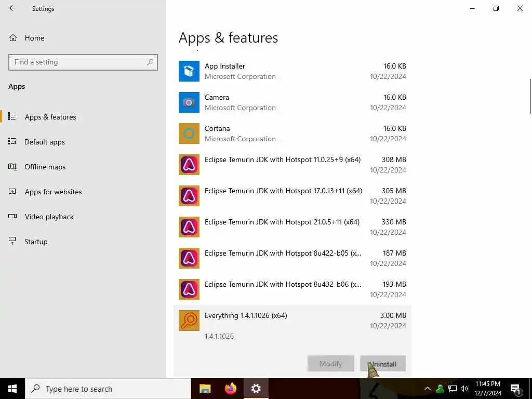Image resolution: width=532 pixels, height=399 pixels.
Task: Click the Offline maps sidebar icon
Action: point(12,167)
